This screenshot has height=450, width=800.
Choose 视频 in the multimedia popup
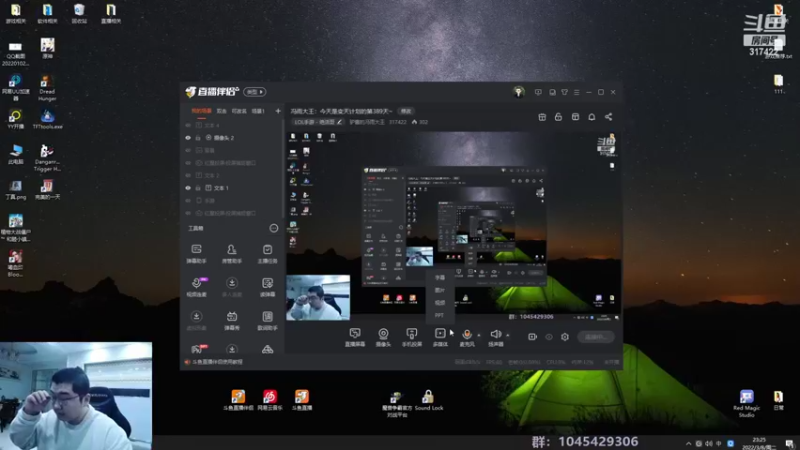coord(440,303)
